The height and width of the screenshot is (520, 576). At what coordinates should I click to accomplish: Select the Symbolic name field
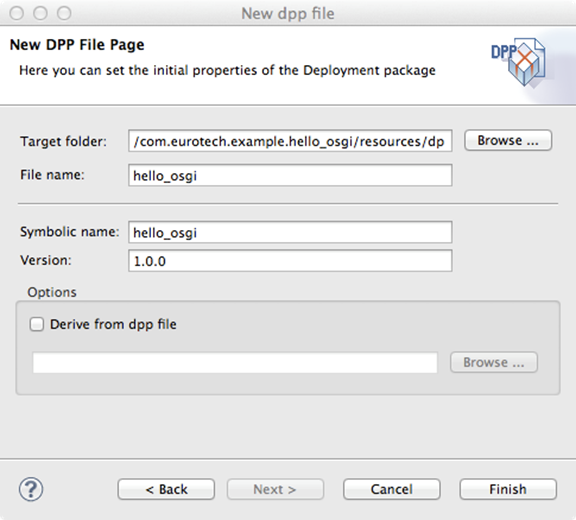click(x=290, y=232)
